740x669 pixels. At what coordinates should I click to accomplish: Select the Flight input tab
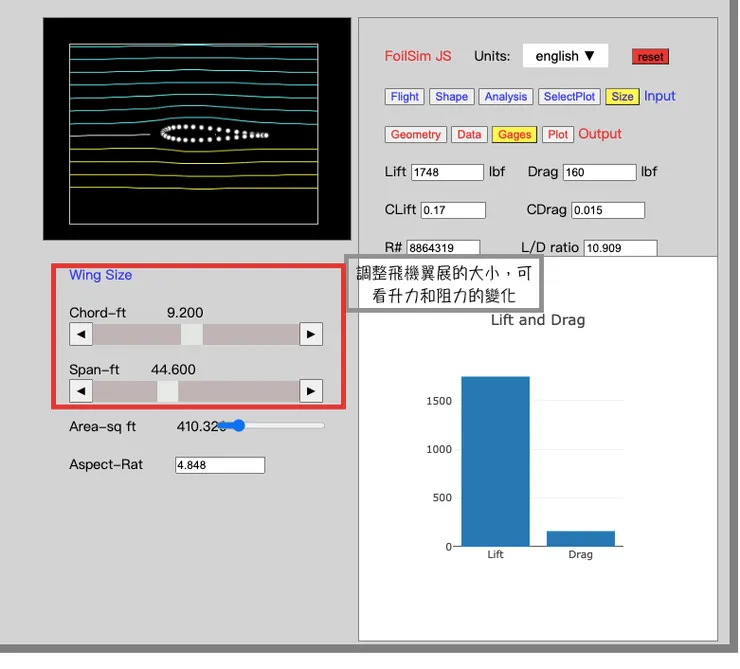(404, 97)
